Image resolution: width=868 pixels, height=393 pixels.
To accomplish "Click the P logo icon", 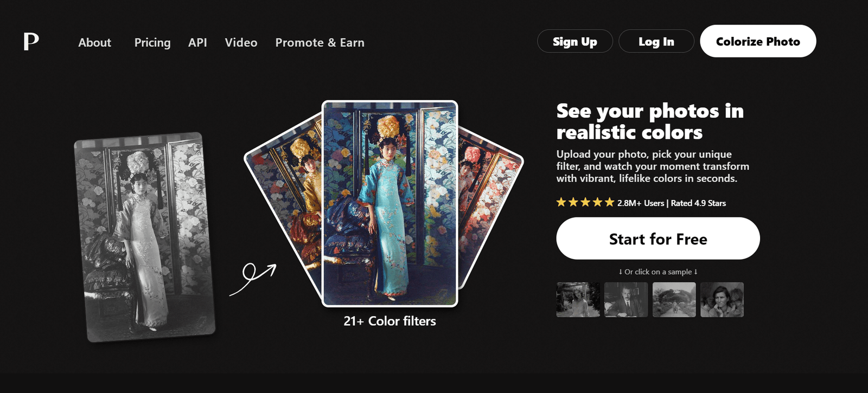I will pos(31,42).
